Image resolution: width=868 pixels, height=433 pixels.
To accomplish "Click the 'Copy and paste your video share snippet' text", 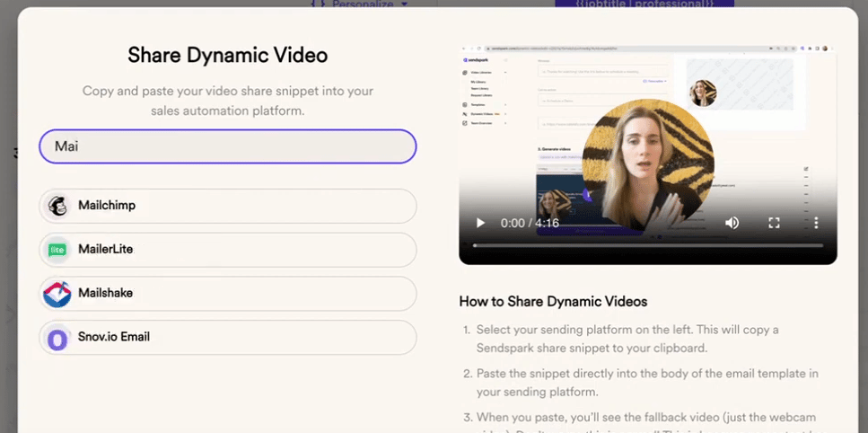I will [x=227, y=101].
